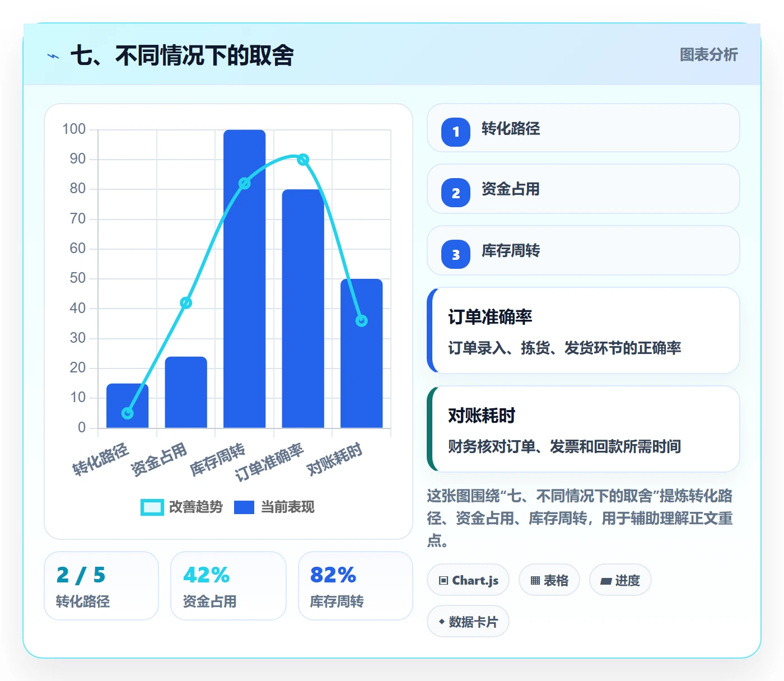This screenshot has width=784, height=681.
Task: Click the description 财务核对订单、发票和回款所需时间
Action: pos(564,446)
